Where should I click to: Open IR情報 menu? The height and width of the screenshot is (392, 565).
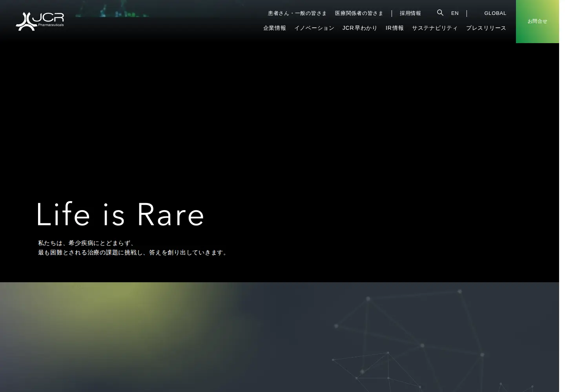point(395,28)
